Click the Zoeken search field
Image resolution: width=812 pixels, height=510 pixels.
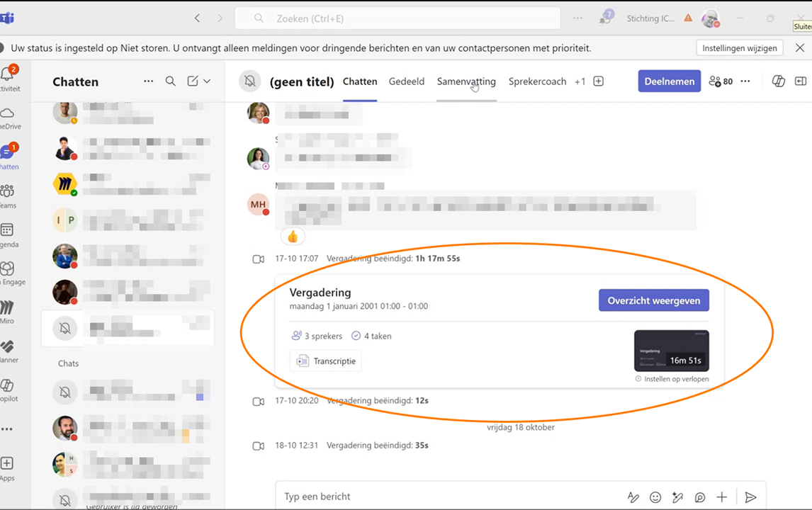coord(397,18)
